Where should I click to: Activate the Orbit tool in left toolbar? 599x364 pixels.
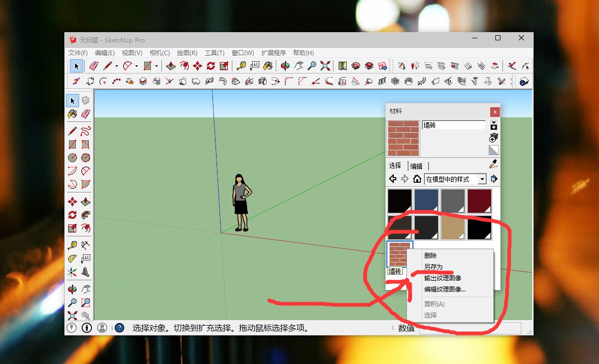pyautogui.click(x=73, y=289)
